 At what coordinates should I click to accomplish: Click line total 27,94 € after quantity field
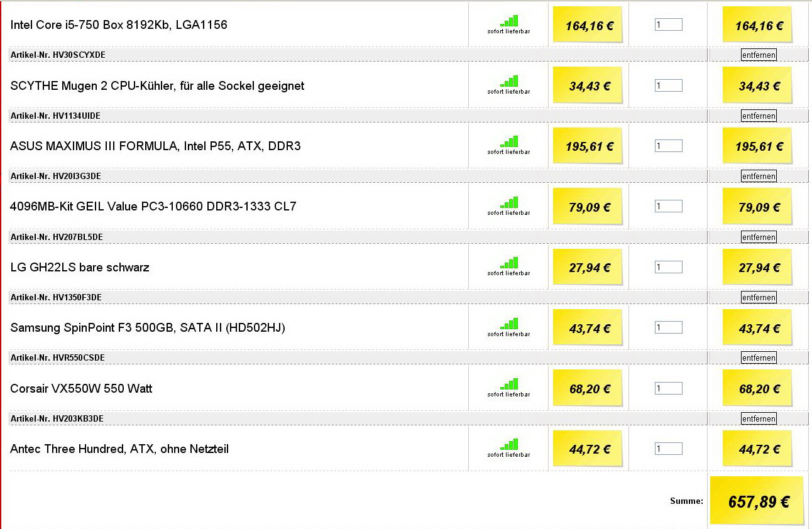[x=757, y=267]
